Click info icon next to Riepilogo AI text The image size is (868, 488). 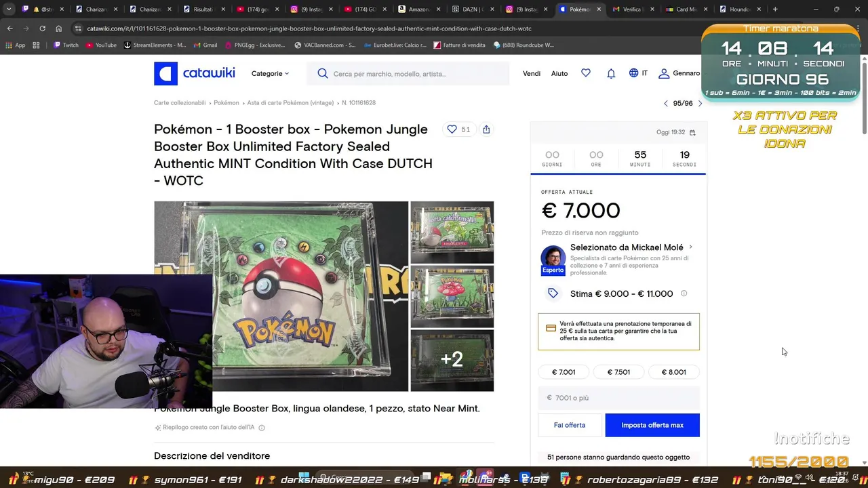click(262, 428)
